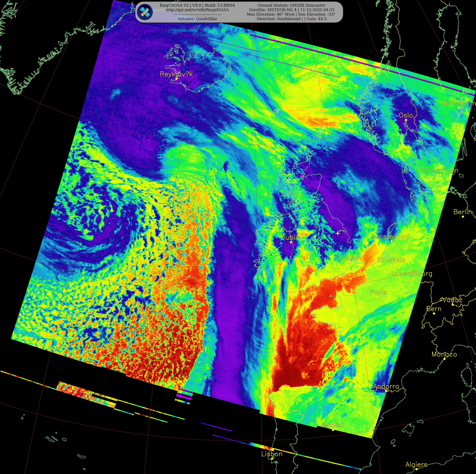
Task: Click the Paris map label
Action: 378,292
